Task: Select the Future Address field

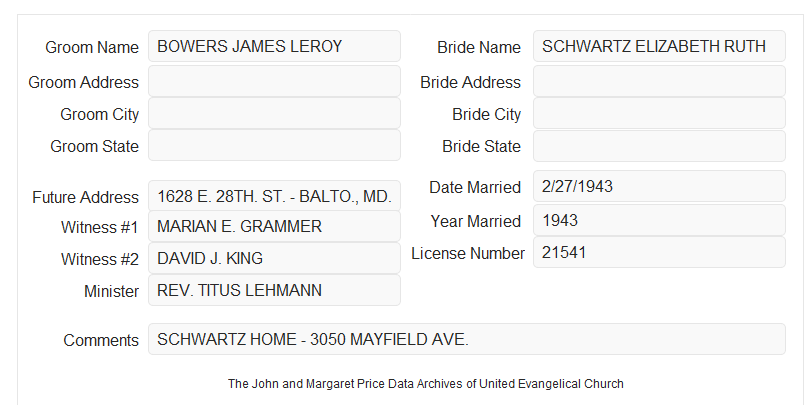Action: click(274, 196)
